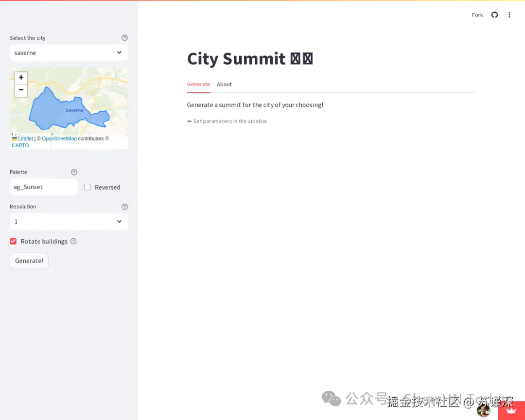Open the help tooltip next to Select the city
Screen dimensions: 525x420
click(124, 37)
